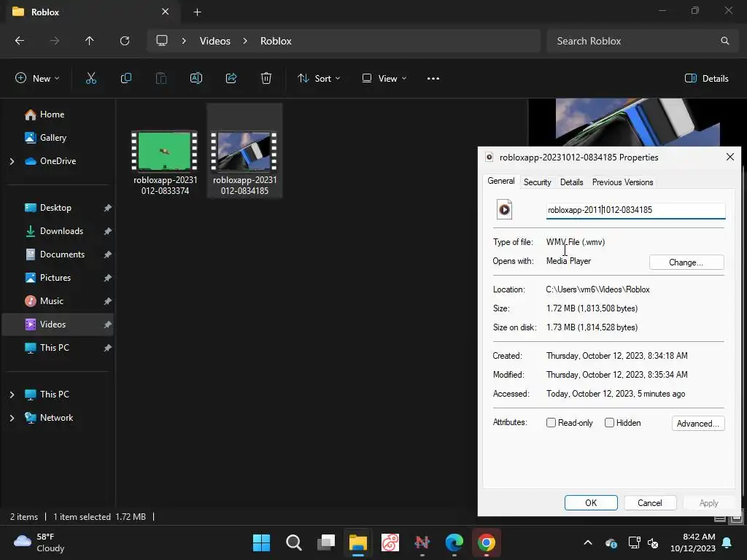Select robloxapp-20231012-0833374 video thumbnail
747x560 pixels.
point(165,152)
